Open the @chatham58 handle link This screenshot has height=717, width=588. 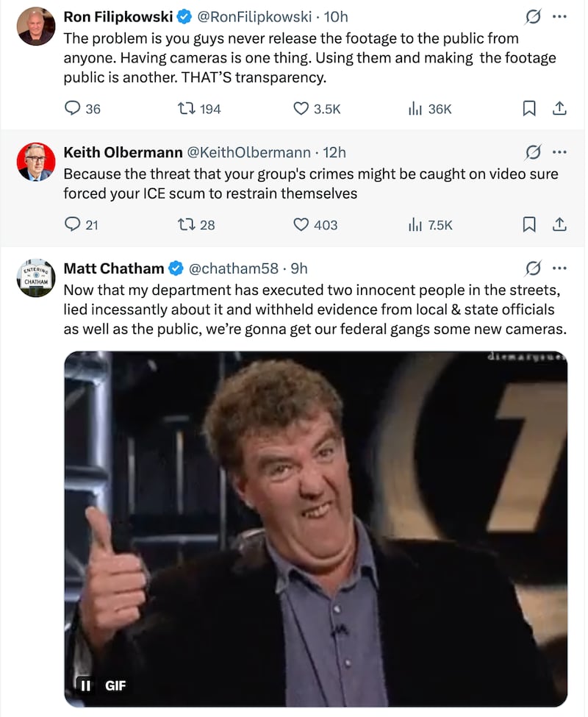click(234, 268)
